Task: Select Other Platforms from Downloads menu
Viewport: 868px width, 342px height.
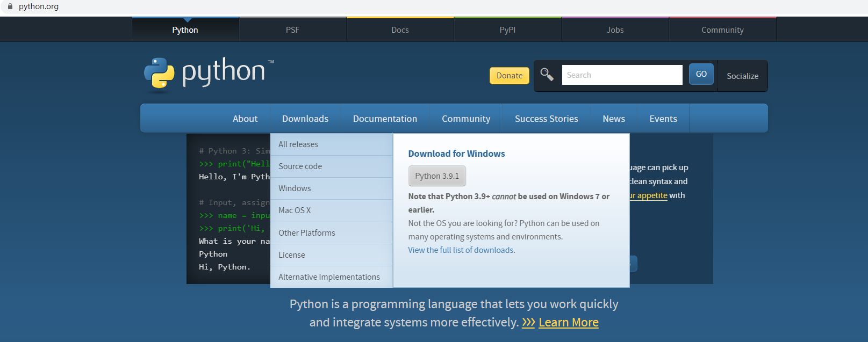Action: pyautogui.click(x=332, y=233)
